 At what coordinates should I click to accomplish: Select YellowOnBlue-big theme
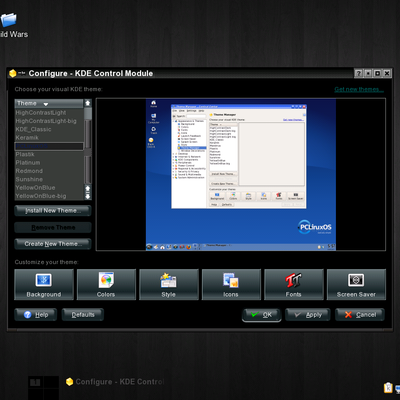click(x=49, y=196)
